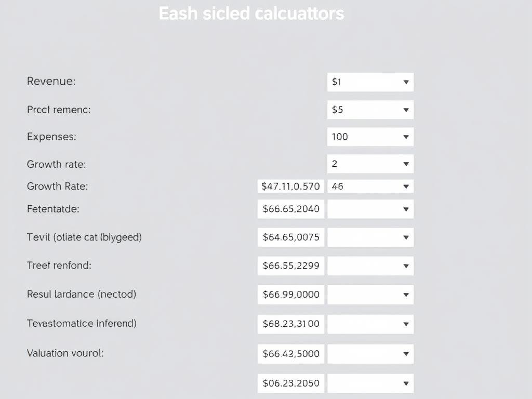This screenshot has height=399, width=532.
Task: Select the Growth Rate row label
Action: 56,186
